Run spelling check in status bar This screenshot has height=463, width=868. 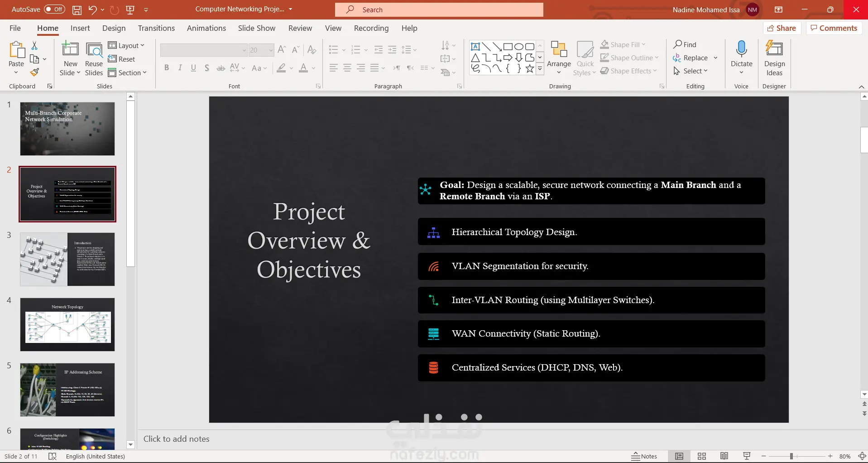[x=53, y=456]
